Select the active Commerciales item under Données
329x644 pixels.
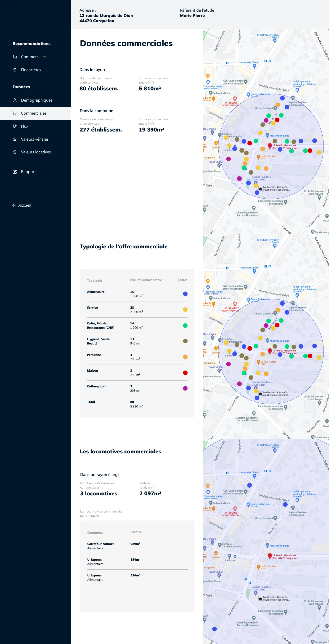point(35,113)
